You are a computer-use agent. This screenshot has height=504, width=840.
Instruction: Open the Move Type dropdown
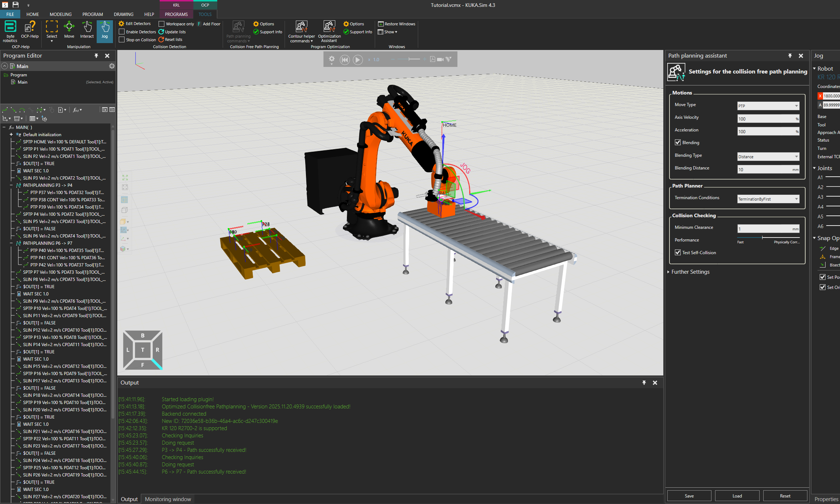click(768, 106)
